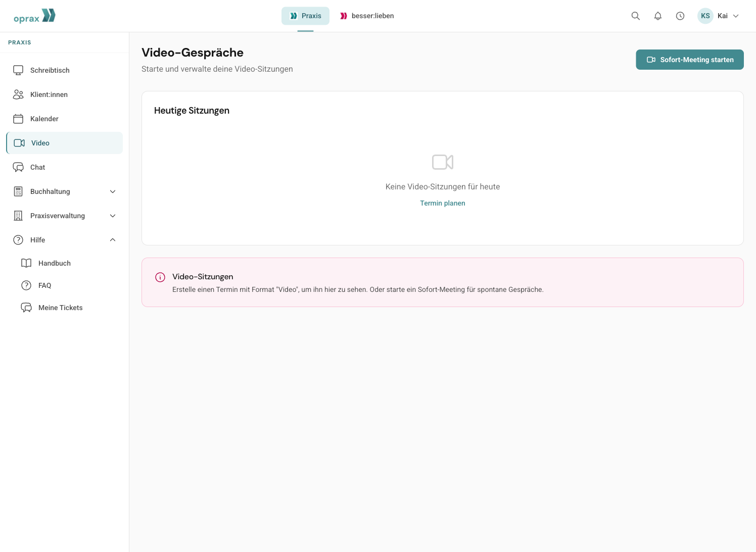Click the Chat bubbles icon

pyautogui.click(x=18, y=167)
